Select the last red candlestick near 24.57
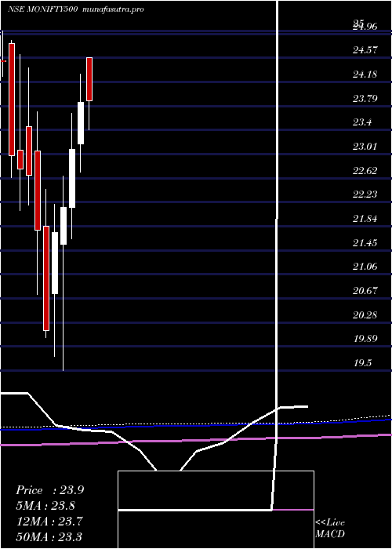This screenshot has height=549, width=392. click(89, 79)
